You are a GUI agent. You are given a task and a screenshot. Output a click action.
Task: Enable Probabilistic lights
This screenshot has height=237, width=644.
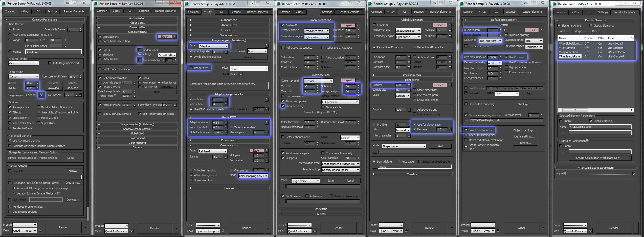140,60
